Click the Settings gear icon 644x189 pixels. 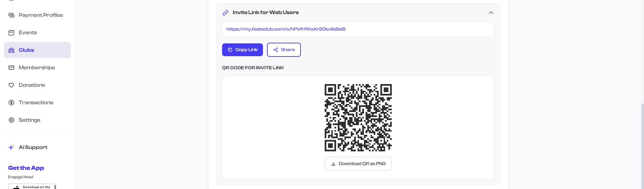[11, 120]
